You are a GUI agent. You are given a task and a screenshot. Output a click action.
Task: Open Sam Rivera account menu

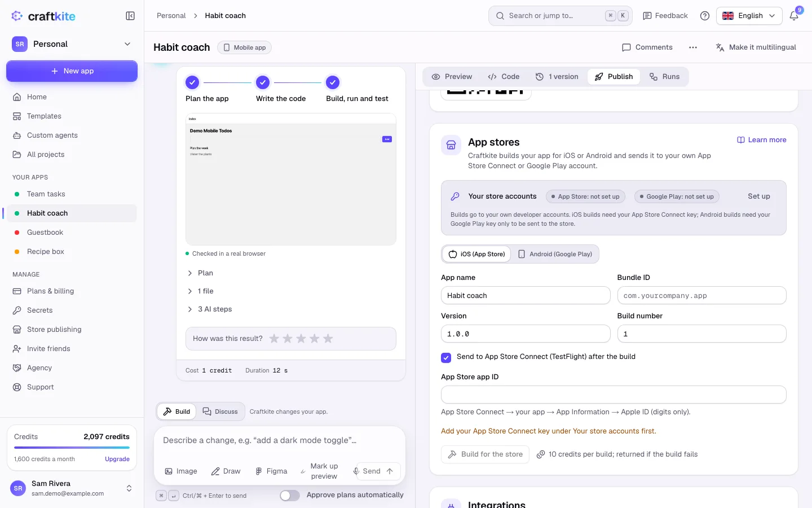click(72, 488)
